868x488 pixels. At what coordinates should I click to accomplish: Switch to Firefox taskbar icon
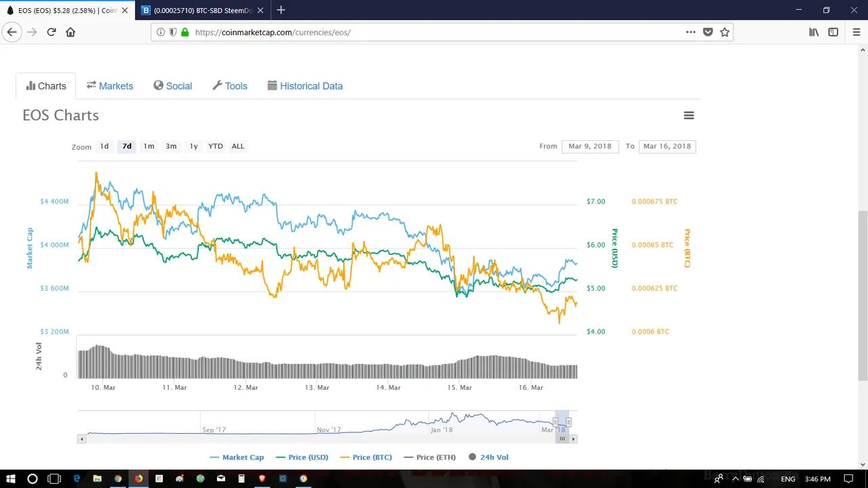(138, 479)
